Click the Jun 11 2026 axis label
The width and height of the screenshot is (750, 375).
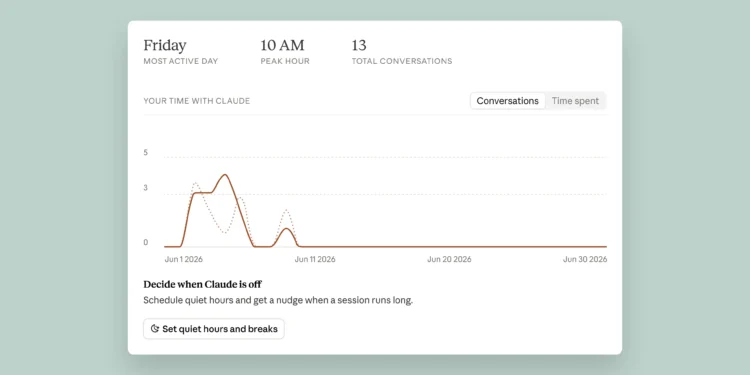pyautogui.click(x=315, y=259)
